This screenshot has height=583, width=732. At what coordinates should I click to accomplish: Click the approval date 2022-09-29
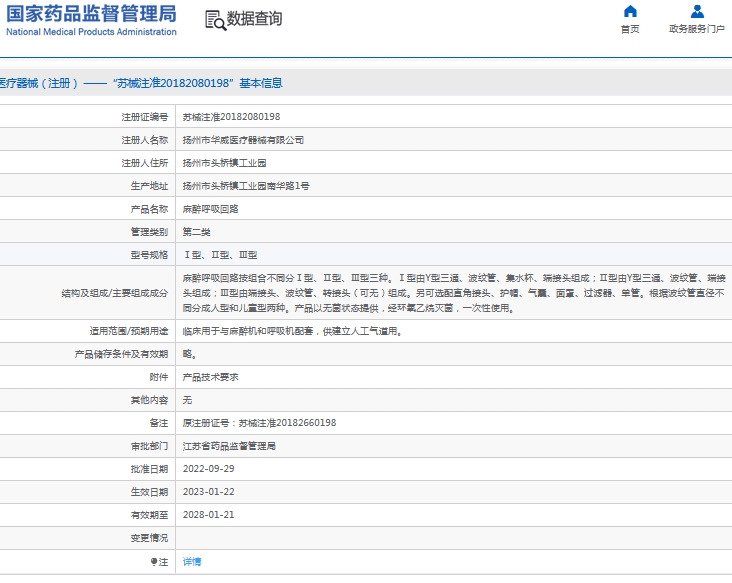pyautogui.click(x=209, y=469)
